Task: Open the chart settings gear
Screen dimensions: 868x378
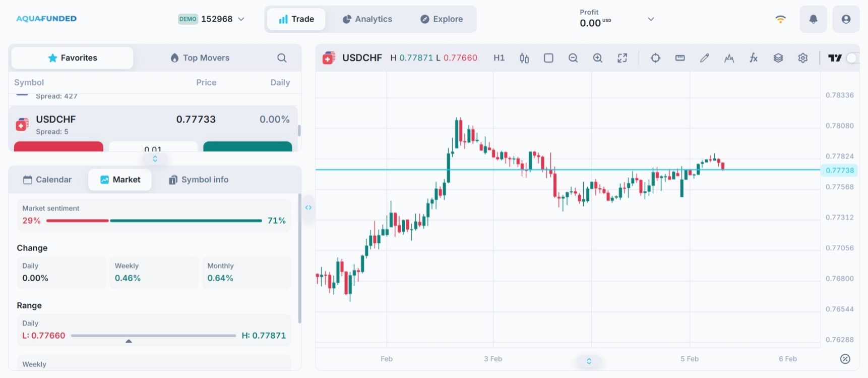Action: [x=803, y=58]
